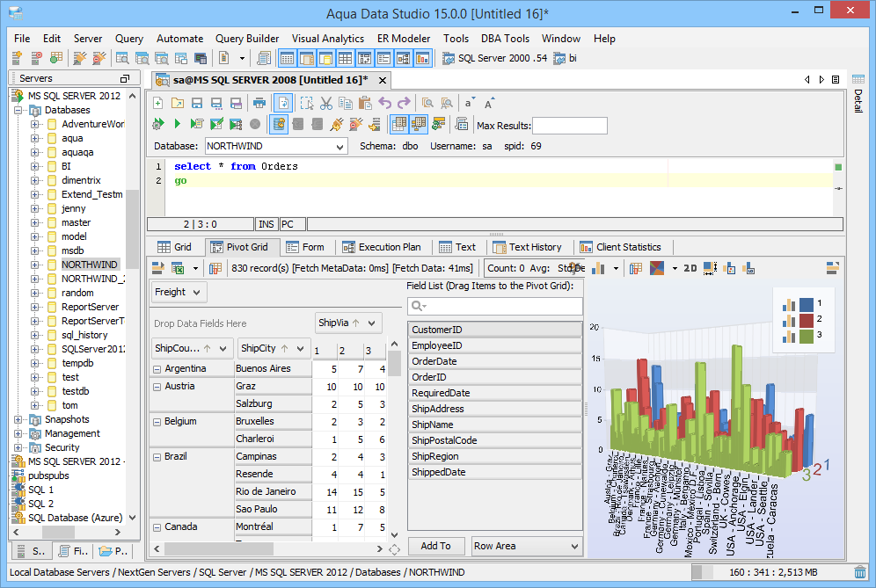
Task: Collapse the Argentina row group
Action: point(157,369)
